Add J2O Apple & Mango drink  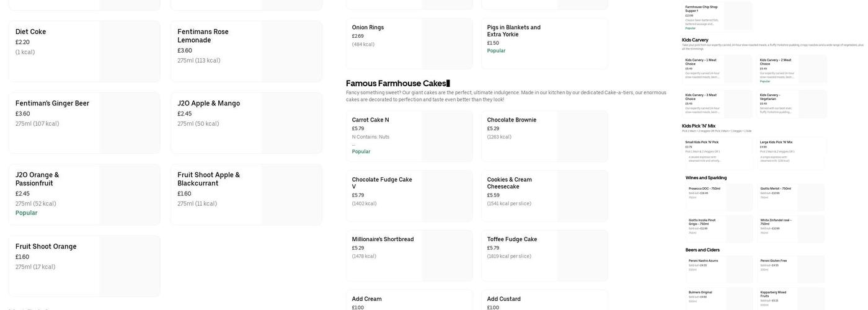[x=246, y=123]
